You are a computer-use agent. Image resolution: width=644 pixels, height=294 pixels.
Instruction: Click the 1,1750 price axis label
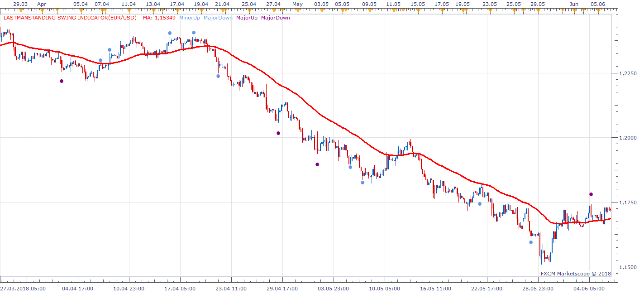coord(627,203)
